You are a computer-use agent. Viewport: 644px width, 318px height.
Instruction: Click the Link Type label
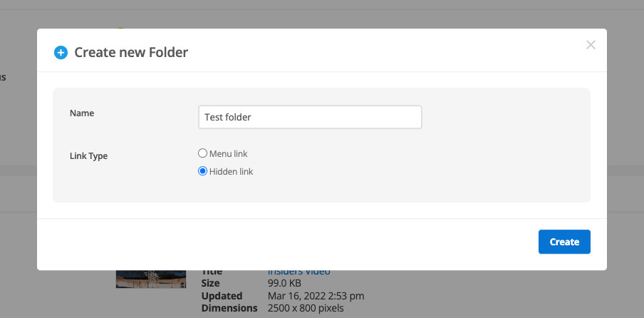(89, 156)
